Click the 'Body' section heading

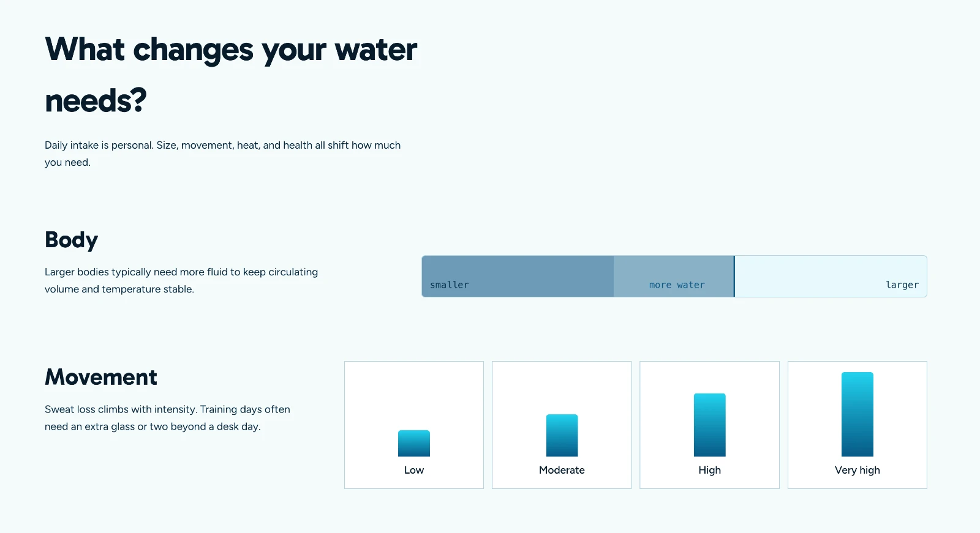pos(72,240)
